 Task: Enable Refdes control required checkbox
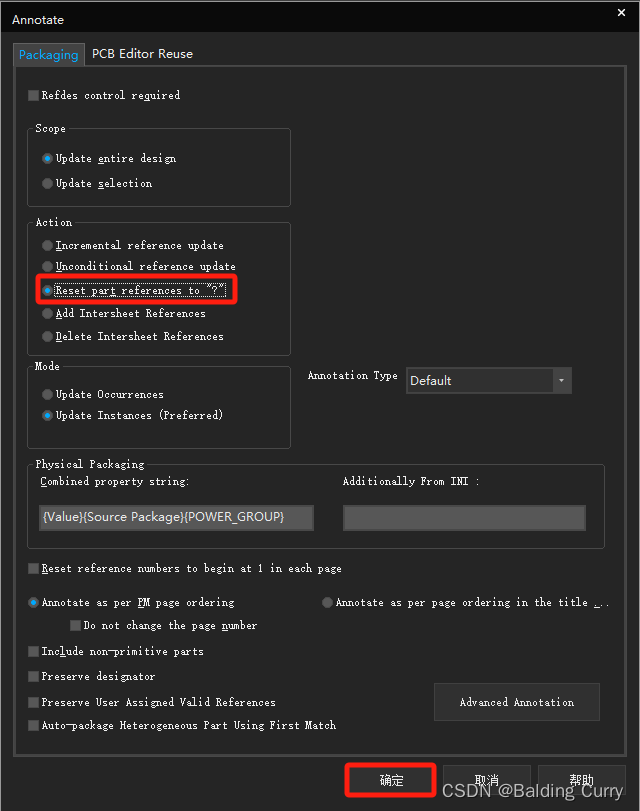tap(34, 95)
